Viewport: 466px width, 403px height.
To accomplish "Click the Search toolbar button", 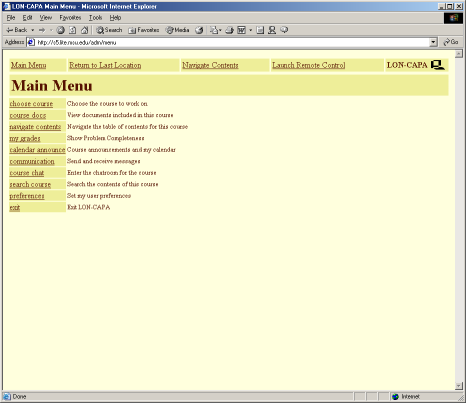I will click(x=109, y=30).
